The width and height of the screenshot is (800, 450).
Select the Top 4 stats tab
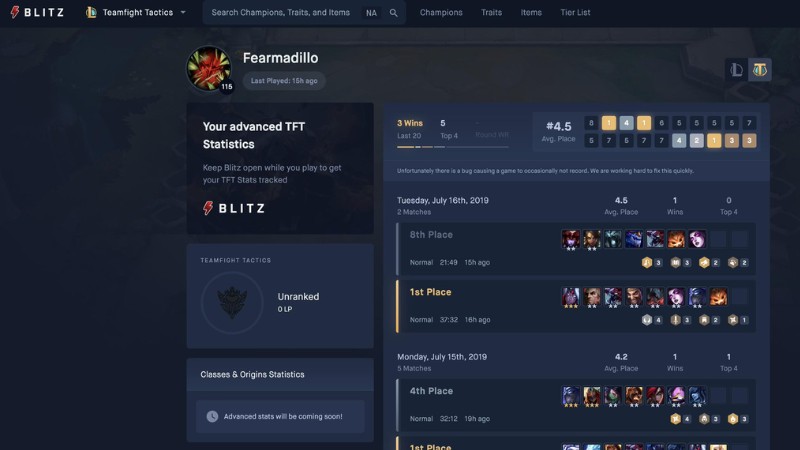click(448, 129)
